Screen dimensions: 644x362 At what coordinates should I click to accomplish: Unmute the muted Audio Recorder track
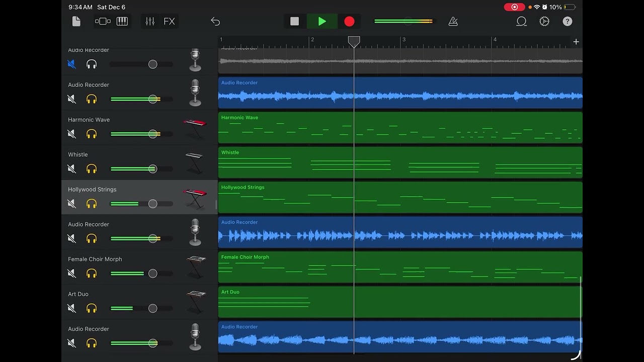tap(72, 64)
